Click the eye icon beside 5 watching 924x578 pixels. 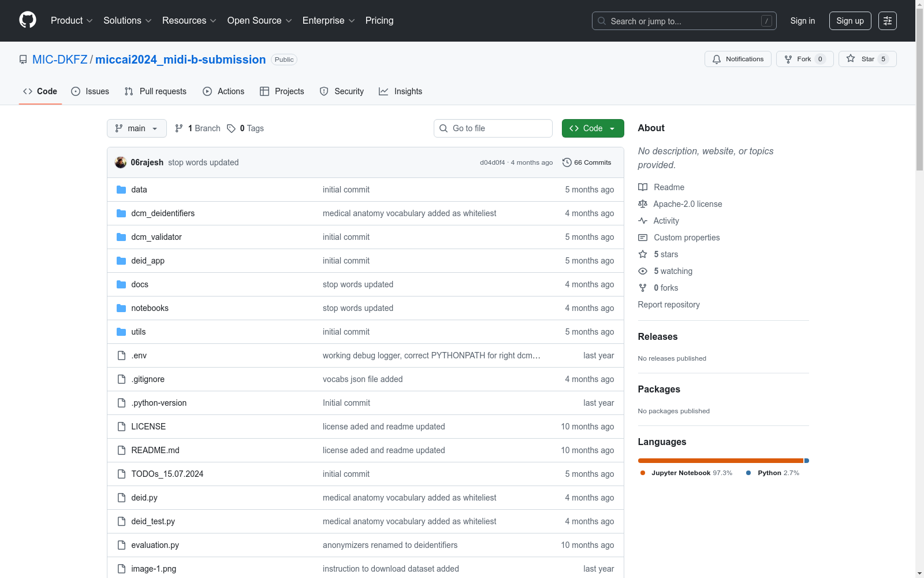643,271
